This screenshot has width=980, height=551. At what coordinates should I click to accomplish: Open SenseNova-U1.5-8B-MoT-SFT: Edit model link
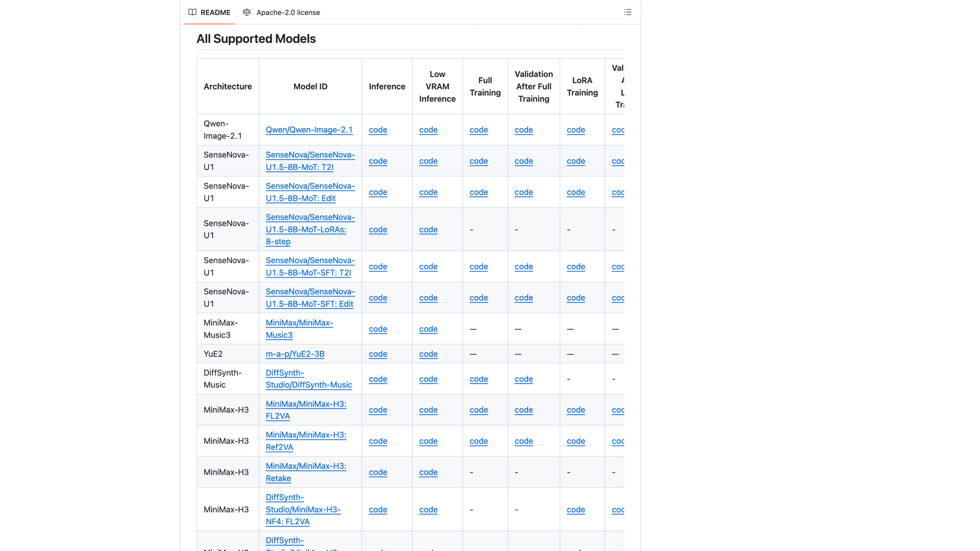click(310, 297)
